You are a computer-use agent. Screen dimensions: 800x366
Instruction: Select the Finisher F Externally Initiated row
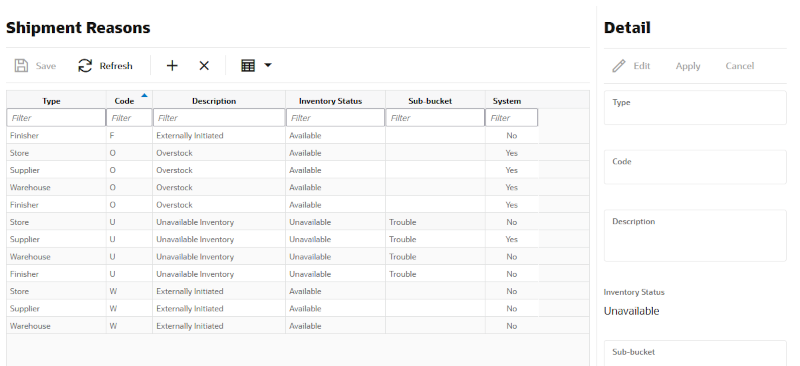coord(272,135)
